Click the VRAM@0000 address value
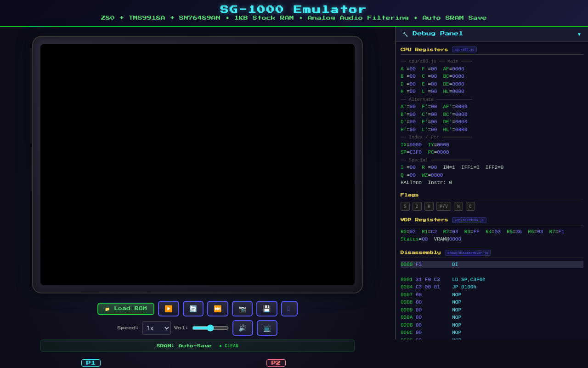The height and width of the screenshot is (368, 588). [x=447, y=239]
